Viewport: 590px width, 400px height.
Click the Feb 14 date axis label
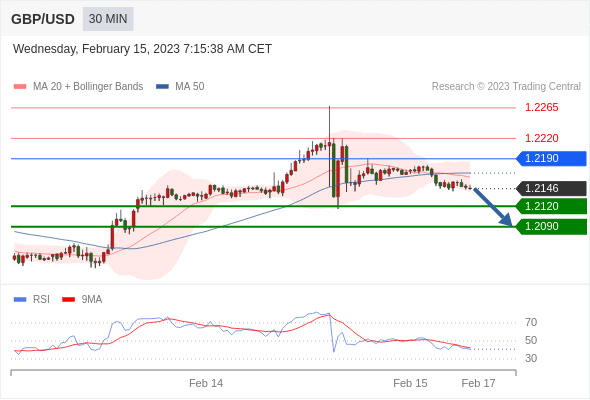(206, 383)
